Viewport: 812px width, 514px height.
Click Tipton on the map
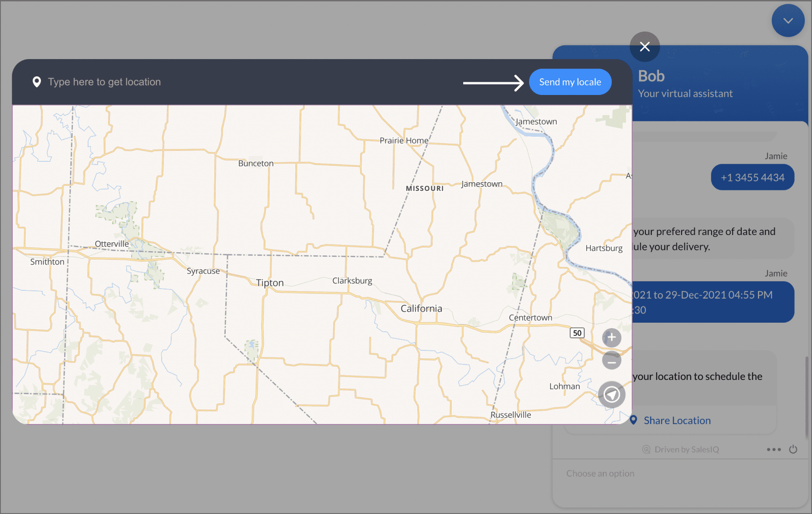[270, 283]
